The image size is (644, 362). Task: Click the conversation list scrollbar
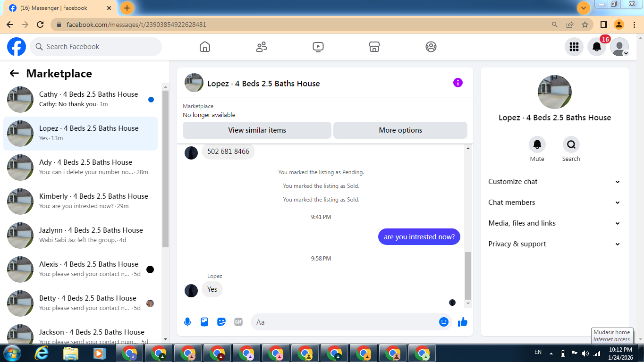165,169
